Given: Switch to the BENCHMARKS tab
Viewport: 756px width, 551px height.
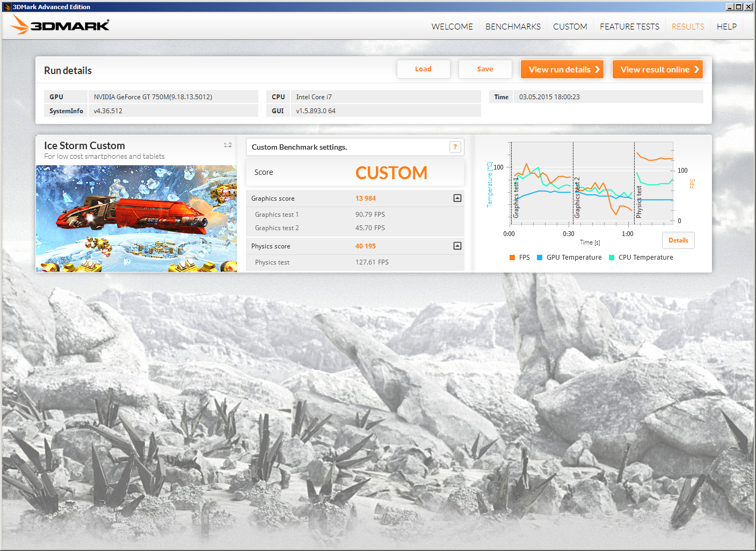Looking at the screenshot, I should click(513, 27).
